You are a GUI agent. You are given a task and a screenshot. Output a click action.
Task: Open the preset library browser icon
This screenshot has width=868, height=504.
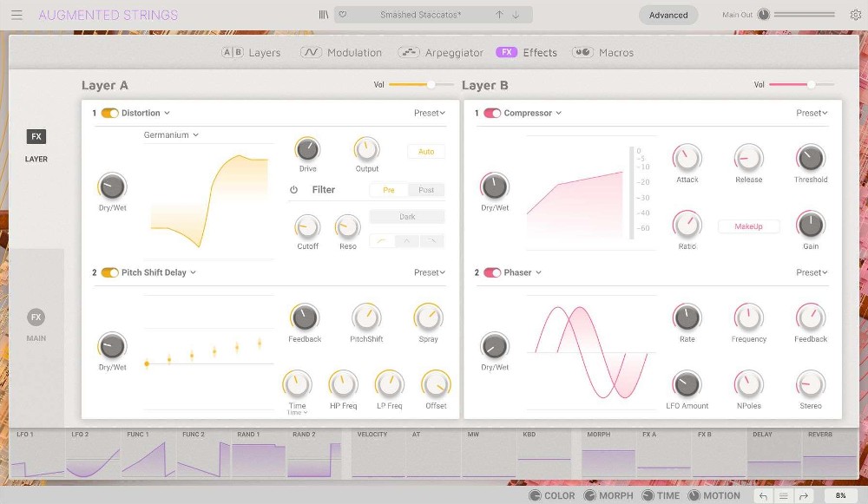(323, 15)
